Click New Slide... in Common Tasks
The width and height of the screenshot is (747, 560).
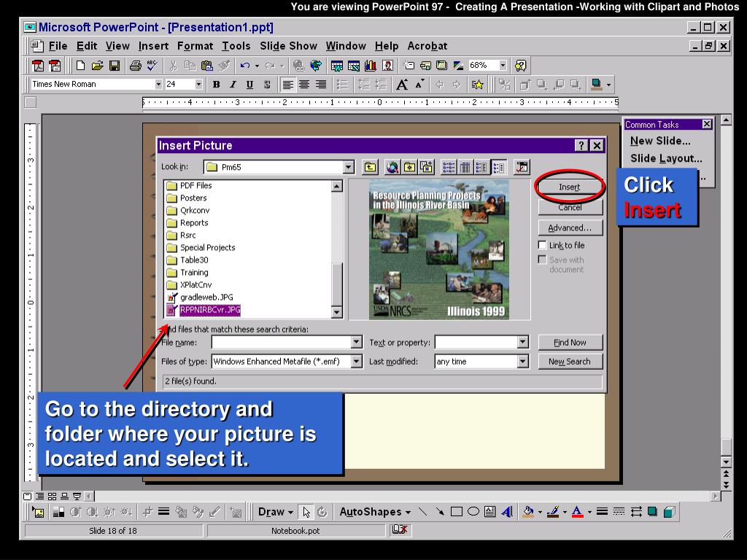pyautogui.click(x=659, y=141)
